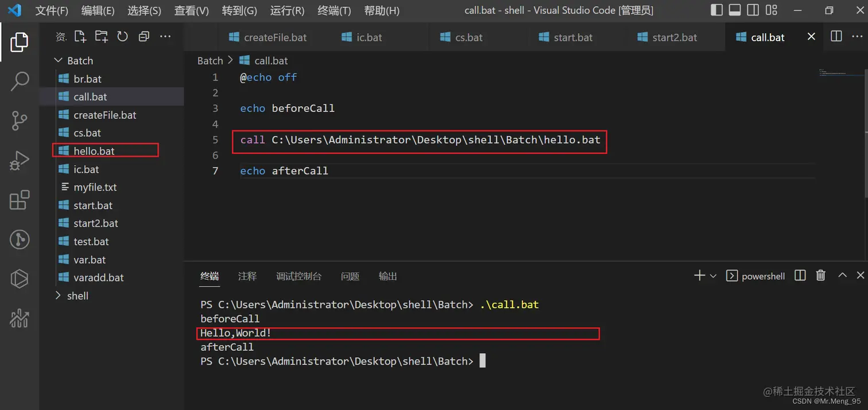This screenshot has width=868, height=410.
Task: Open explorer's more actions ellipsis
Action: click(165, 37)
